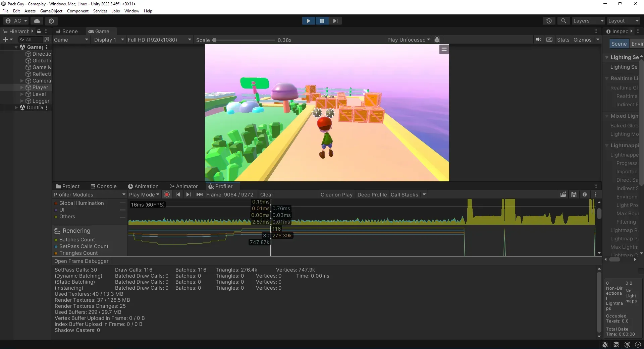This screenshot has width=644, height=349.
Task: Expand the DontDestroyOnLoad scene arrow
Action: (x=16, y=108)
